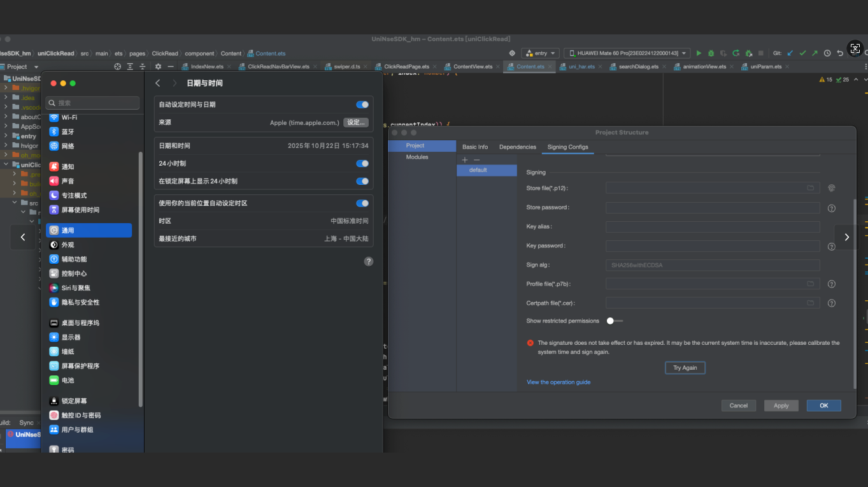868x487 pixels.
Task: Turn off 24小时制 switch
Action: coord(362,164)
